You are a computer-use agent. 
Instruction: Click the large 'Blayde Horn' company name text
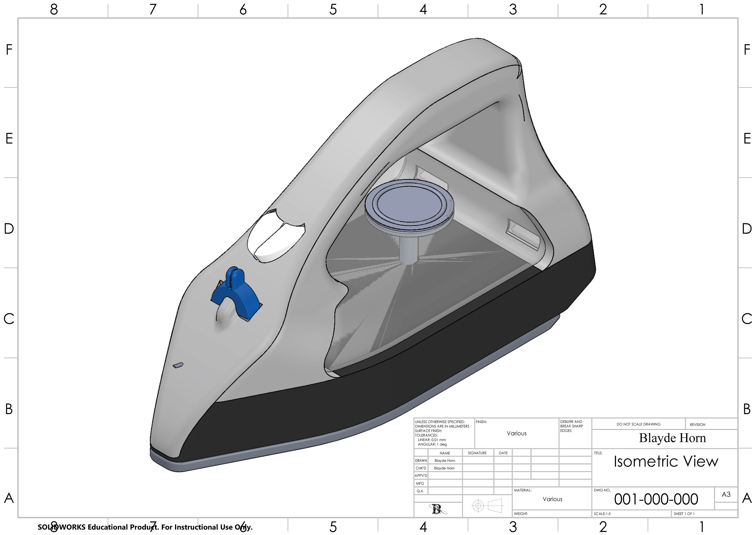[x=672, y=438]
